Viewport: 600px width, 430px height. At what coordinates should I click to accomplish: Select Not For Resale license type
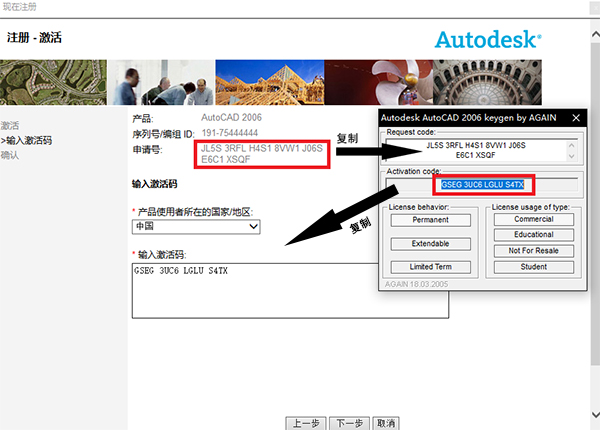534,251
